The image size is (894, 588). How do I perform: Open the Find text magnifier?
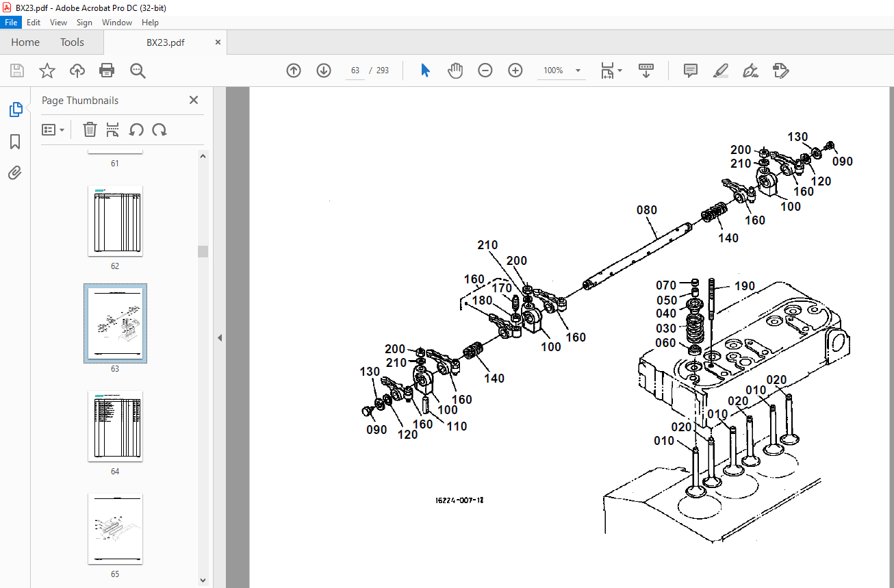(x=138, y=71)
